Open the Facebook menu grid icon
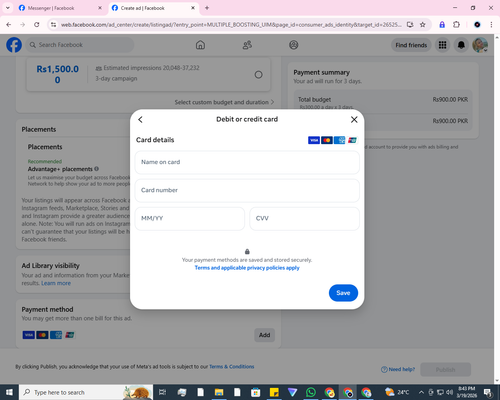 pos(442,45)
